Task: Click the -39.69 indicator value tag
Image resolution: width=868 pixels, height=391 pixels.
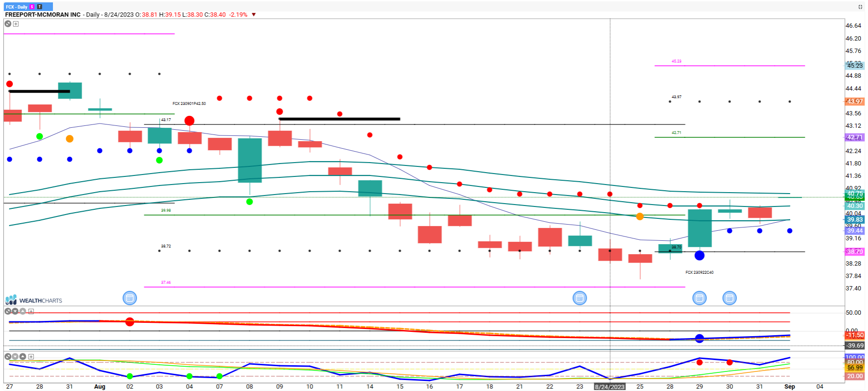Action: click(x=855, y=346)
